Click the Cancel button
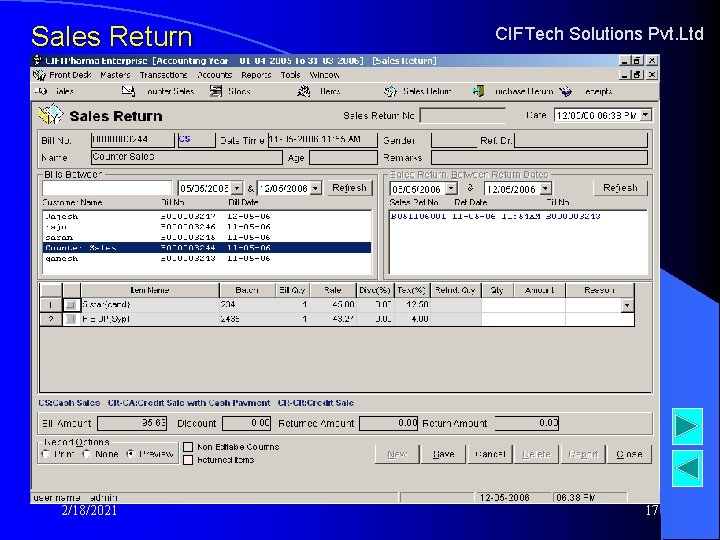Screen dimensions: 720x540 tap(490, 454)
